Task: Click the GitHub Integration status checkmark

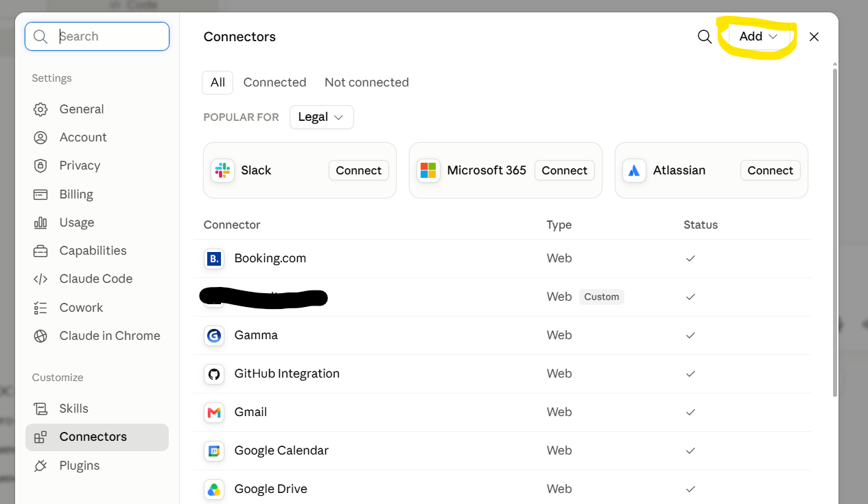Action: [691, 374]
